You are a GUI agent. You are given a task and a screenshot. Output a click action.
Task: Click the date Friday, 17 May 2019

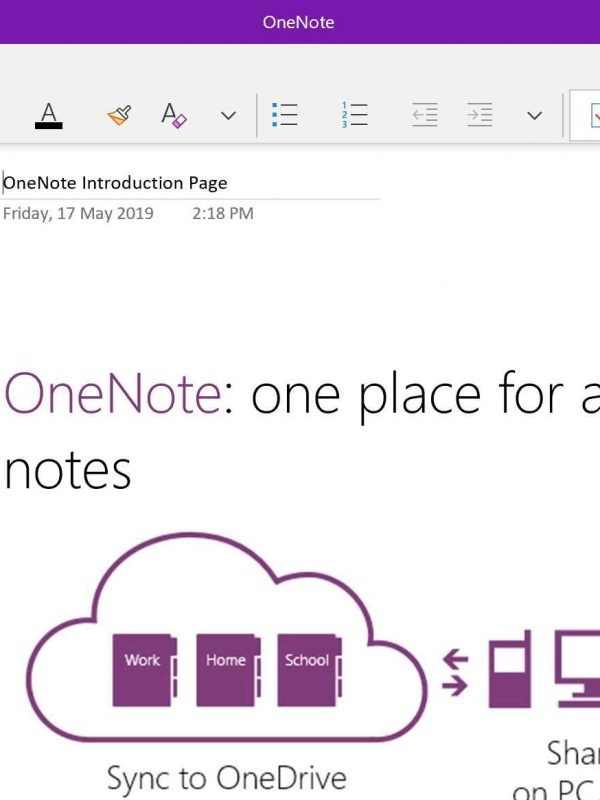click(78, 213)
